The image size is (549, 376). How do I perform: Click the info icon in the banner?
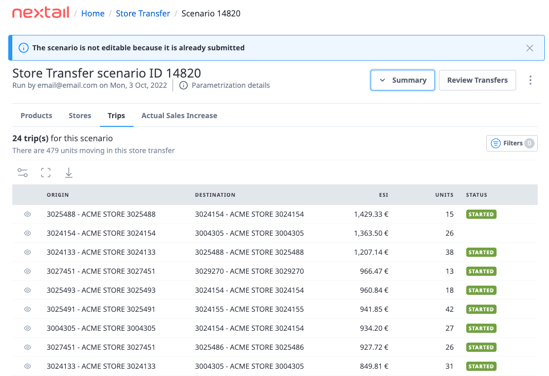[x=23, y=48]
